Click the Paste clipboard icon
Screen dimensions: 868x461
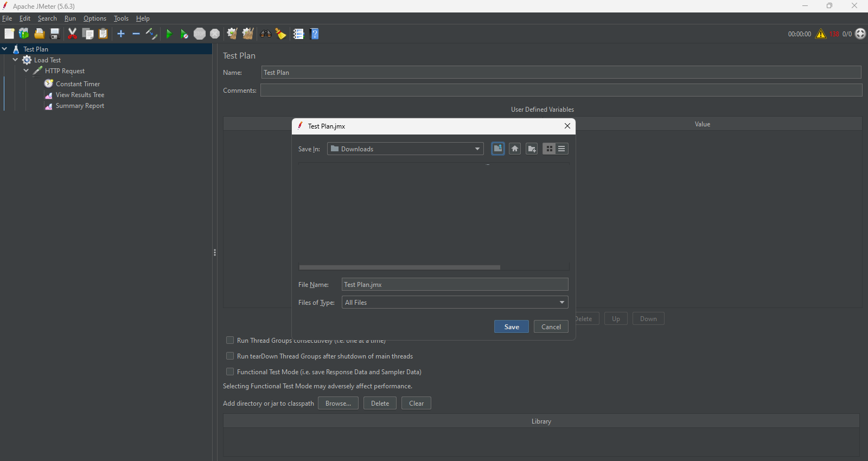tap(103, 34)
